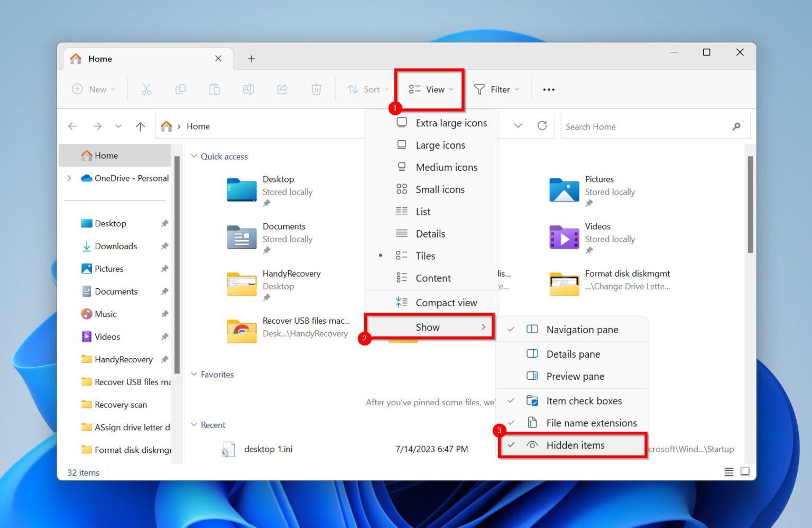
Task: Select the Rename icon
Action: [248, 89]
